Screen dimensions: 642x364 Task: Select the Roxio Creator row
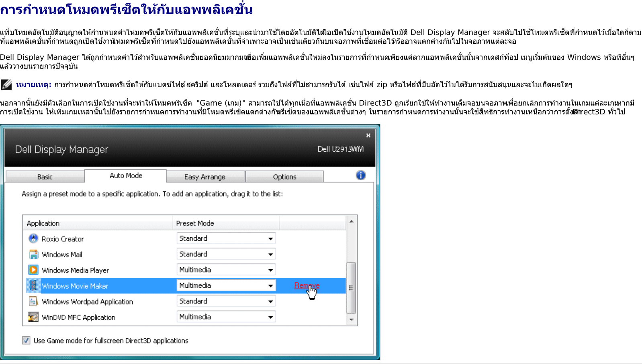[185, 238]
